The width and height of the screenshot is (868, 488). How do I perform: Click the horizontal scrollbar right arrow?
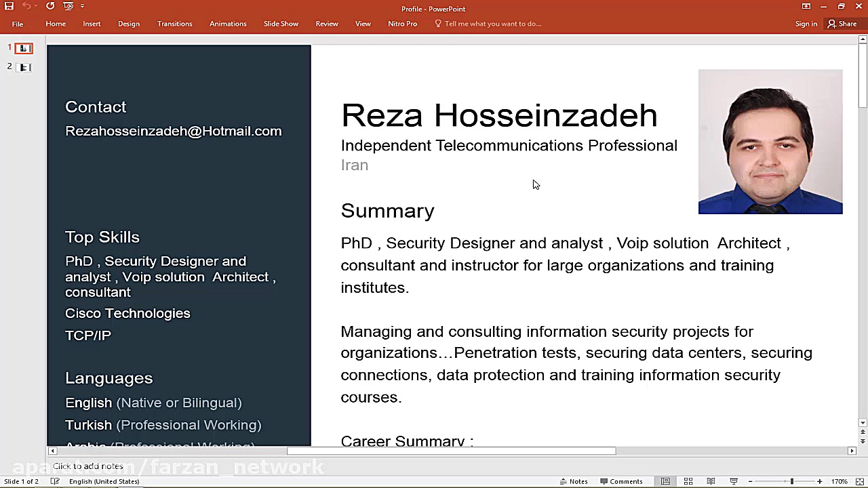(x=852, y=451)
